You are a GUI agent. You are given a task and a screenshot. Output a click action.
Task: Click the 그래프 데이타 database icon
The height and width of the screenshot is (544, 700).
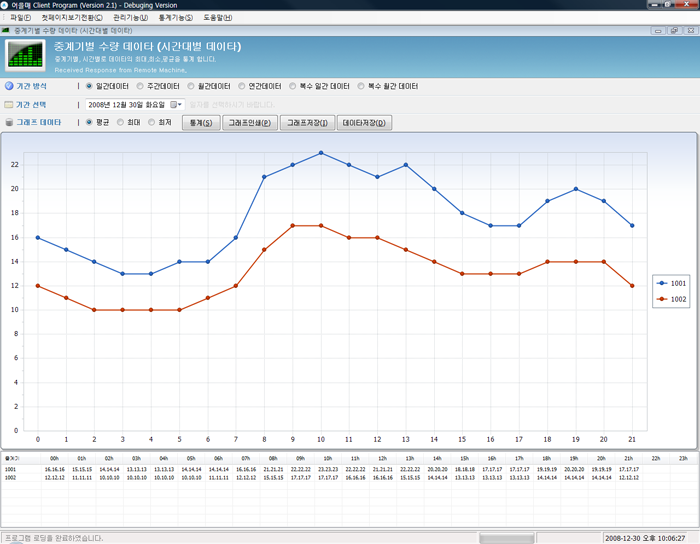coord(8,122)
